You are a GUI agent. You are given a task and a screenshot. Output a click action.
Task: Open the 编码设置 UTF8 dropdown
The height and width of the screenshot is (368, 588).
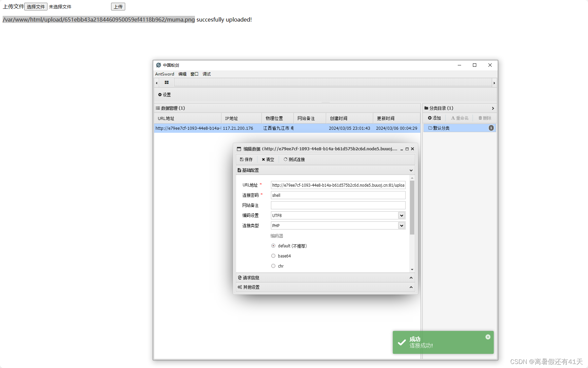tap(401, 215)
